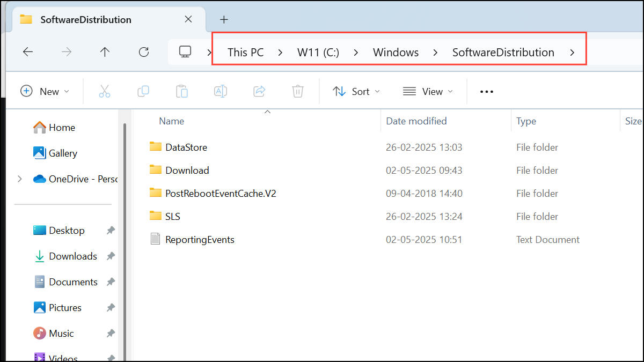
Task: Open the New item dropdown
Action: click(x=45, y=92)
